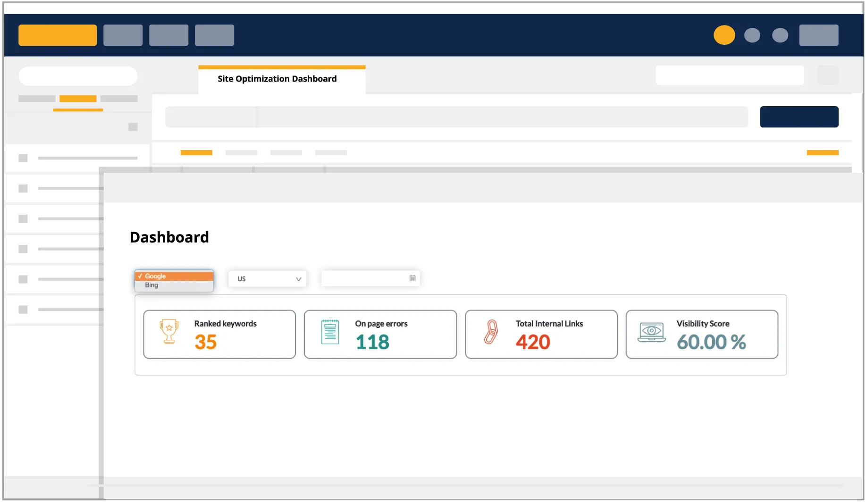Screen dimensions: 866x504
Task: Open the Total Internal Links 420 card
Action: point(541,334)
